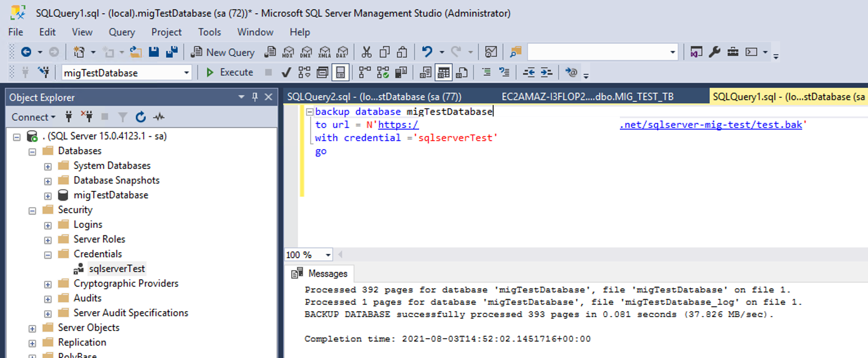
Task: Select the Messages results tab
Action: (x=320, y=274)
